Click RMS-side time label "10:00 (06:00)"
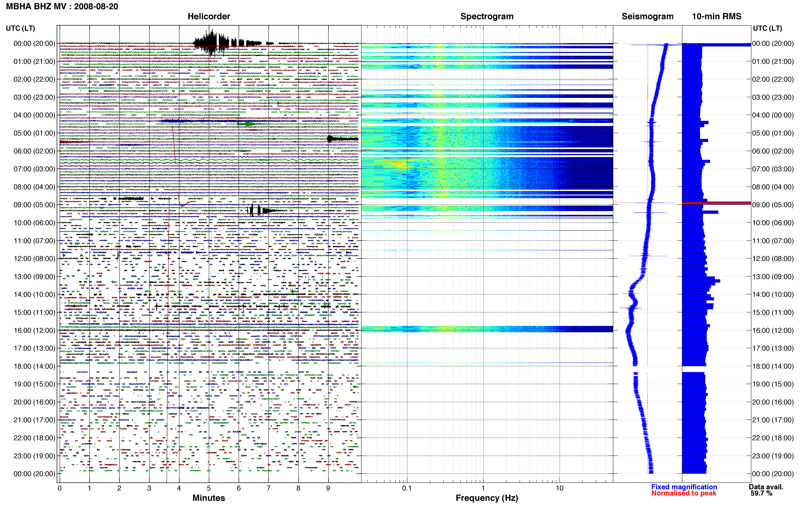 coord(773,223)
